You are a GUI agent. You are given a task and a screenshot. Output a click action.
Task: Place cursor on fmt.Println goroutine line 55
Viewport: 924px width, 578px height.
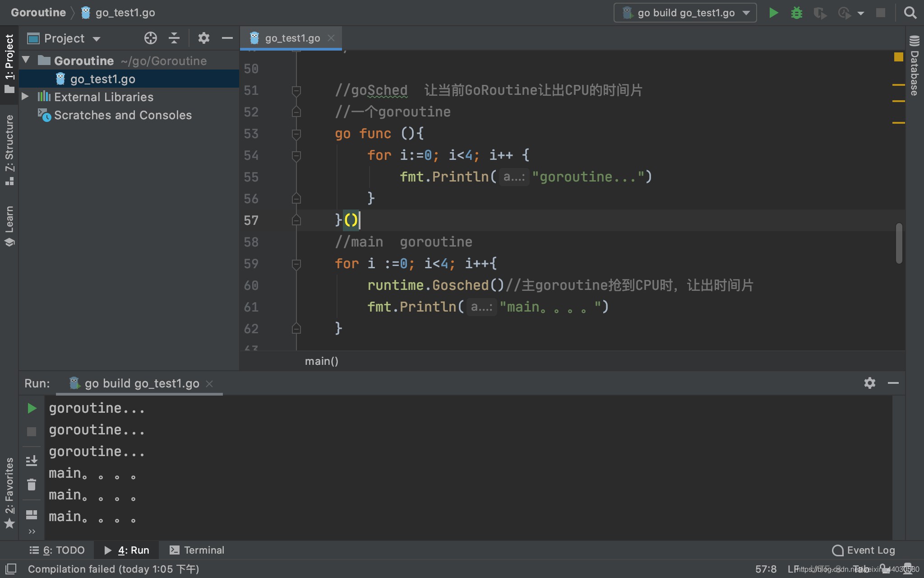pyautogui.click(x=526, y=177)
